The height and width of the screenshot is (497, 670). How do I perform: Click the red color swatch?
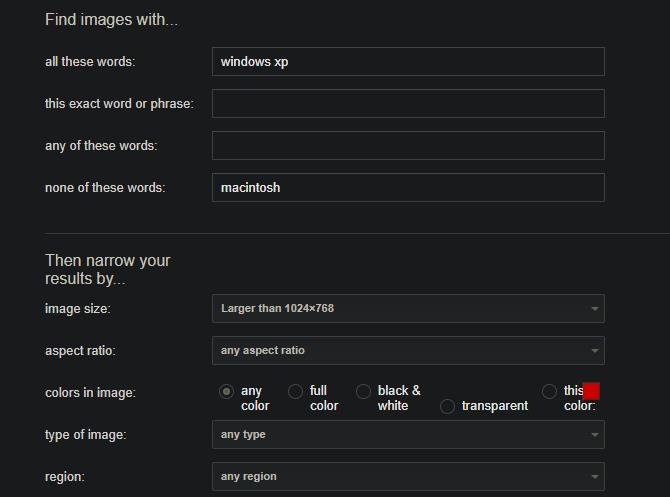click(x=591, y=391)
